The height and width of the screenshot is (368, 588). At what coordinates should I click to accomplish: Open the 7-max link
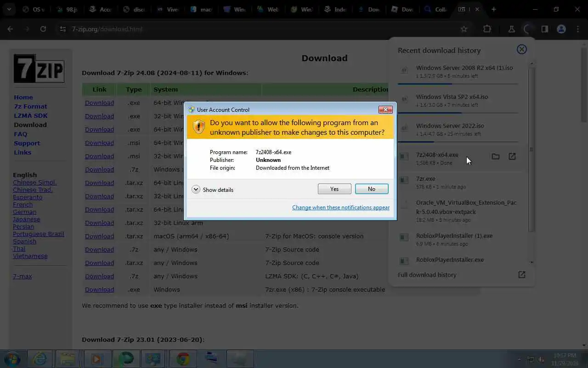(x=23, y=276)
